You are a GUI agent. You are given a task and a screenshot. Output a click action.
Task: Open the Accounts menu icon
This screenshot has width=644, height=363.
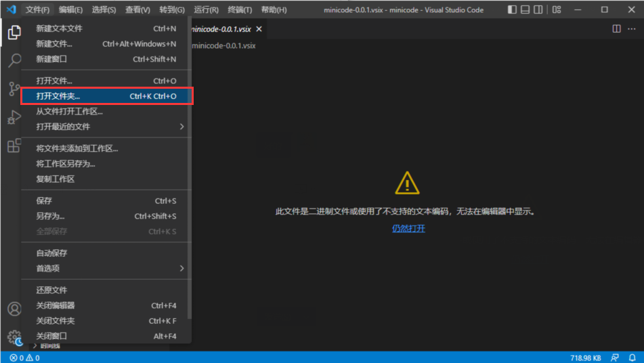[14, 309]
